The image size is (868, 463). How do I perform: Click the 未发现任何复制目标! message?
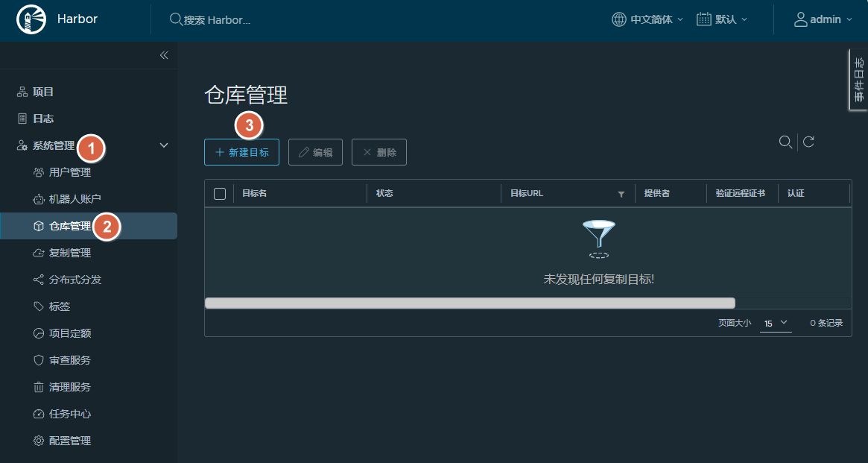pyautogui.click(x=599, y=279)
